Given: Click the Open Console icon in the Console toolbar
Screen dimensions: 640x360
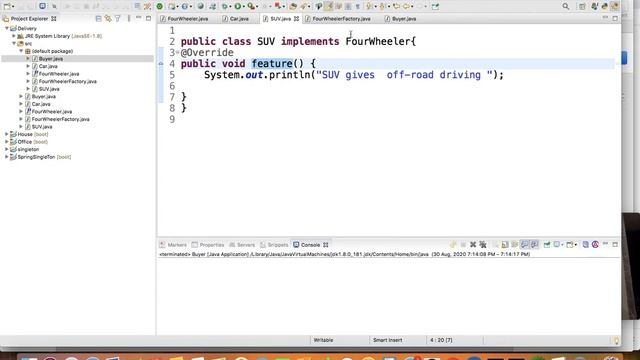Looking at the screenshot, I should point(570,244).
